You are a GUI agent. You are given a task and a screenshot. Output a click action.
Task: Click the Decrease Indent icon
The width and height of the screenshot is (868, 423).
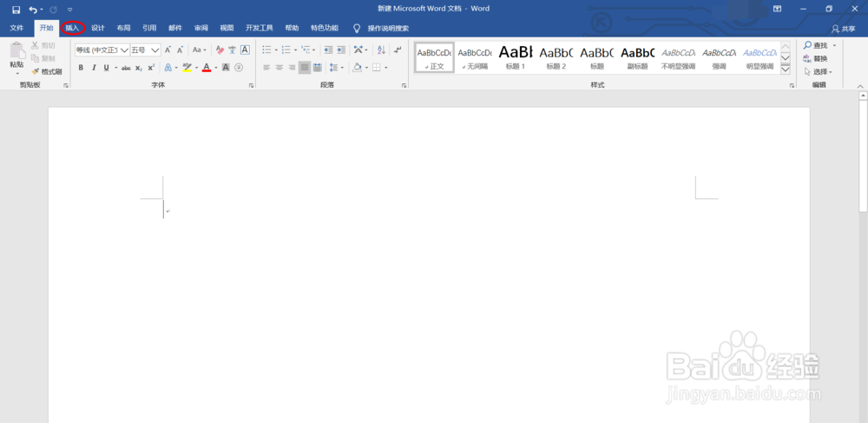click(328, 50)
